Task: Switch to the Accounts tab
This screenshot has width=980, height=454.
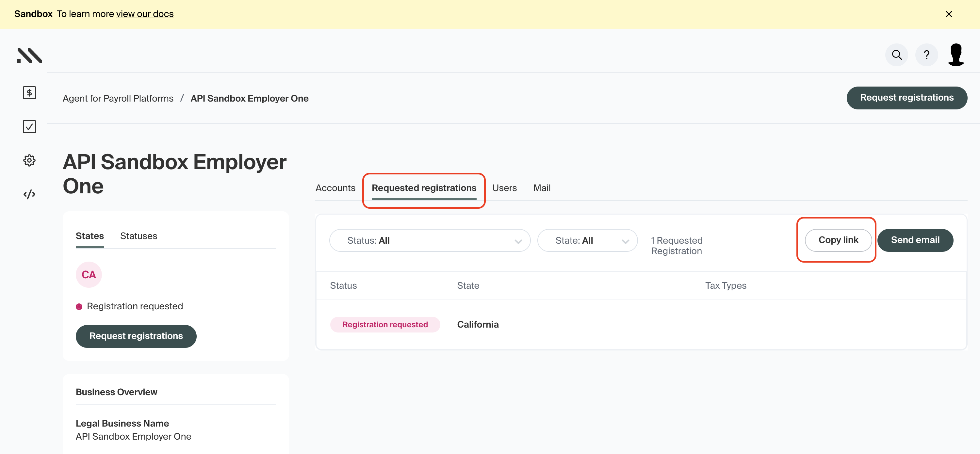Action: click(335, 188)
